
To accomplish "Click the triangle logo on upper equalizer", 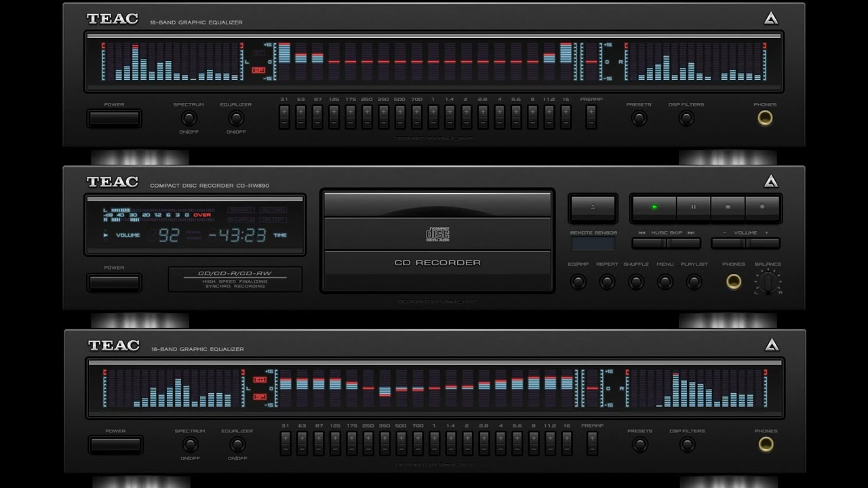I will pyautogui.click(x=771, y=18).
